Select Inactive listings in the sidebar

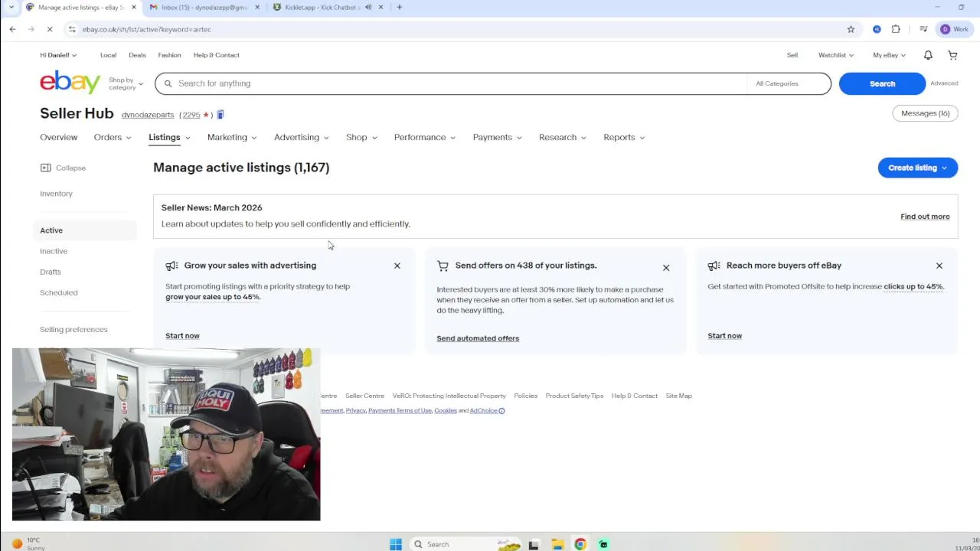[x=54, y=251]
